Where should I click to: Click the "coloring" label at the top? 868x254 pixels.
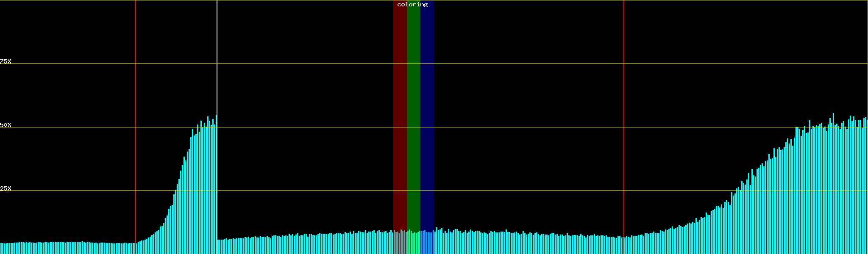(x=412, y=5)
